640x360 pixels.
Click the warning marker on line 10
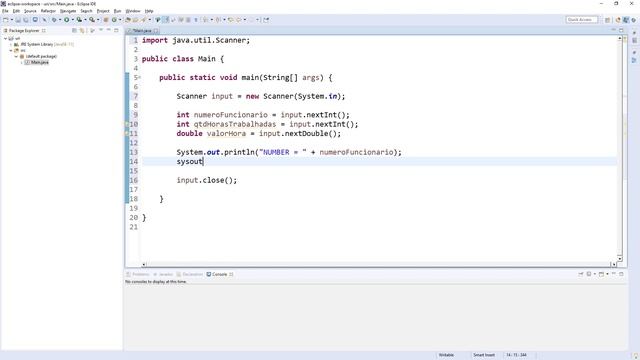pos(127,124)
